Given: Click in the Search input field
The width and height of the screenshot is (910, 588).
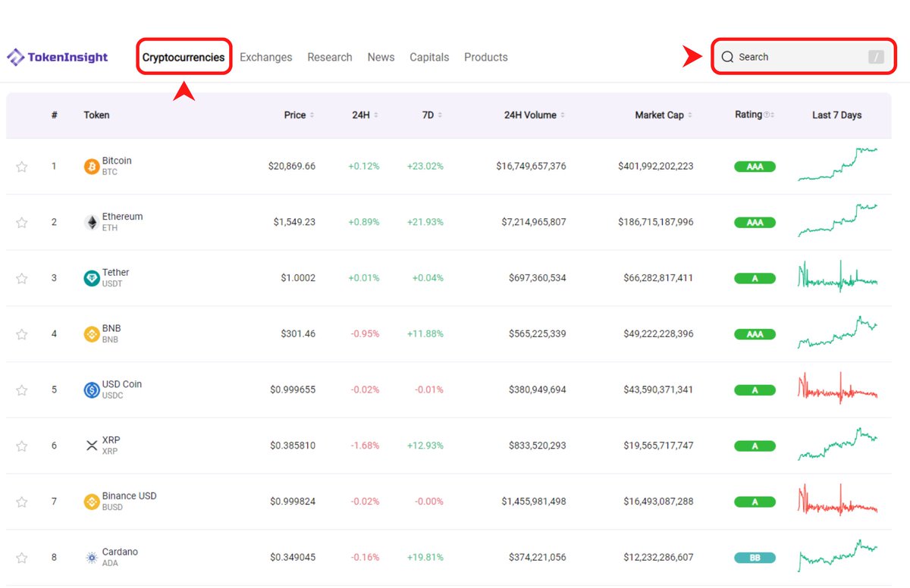Looking at the screenshot, I should tap(804, 57).
